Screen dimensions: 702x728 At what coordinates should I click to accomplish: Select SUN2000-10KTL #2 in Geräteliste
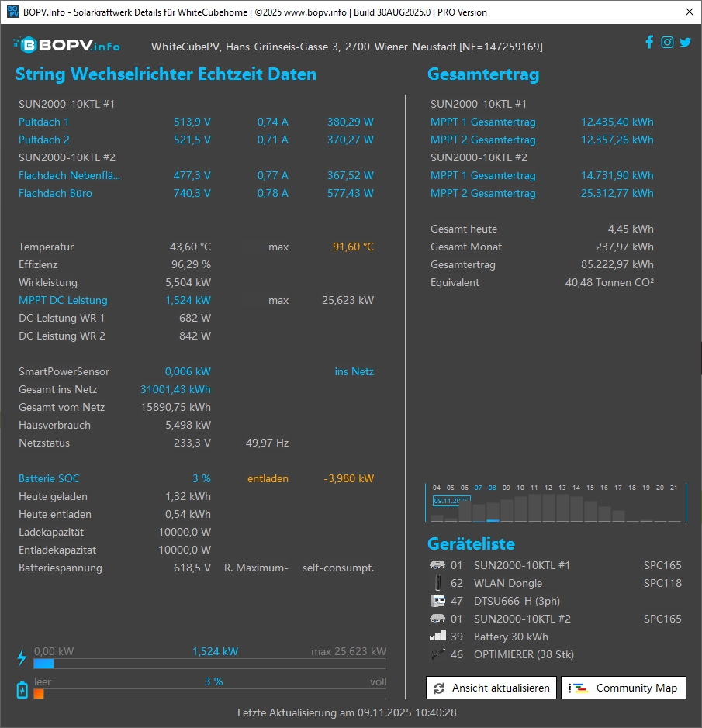pyautogui.click(x=521, y=619)
